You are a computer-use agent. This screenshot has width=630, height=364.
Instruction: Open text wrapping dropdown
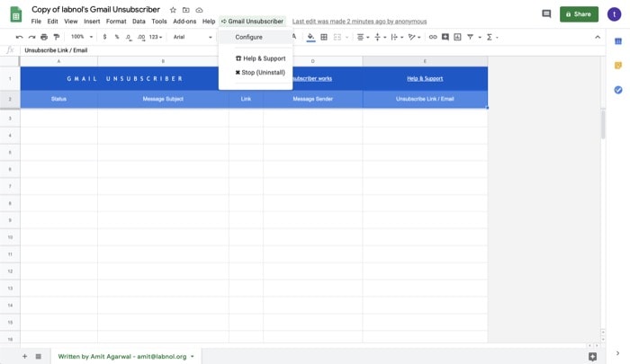tap(397, 37)
